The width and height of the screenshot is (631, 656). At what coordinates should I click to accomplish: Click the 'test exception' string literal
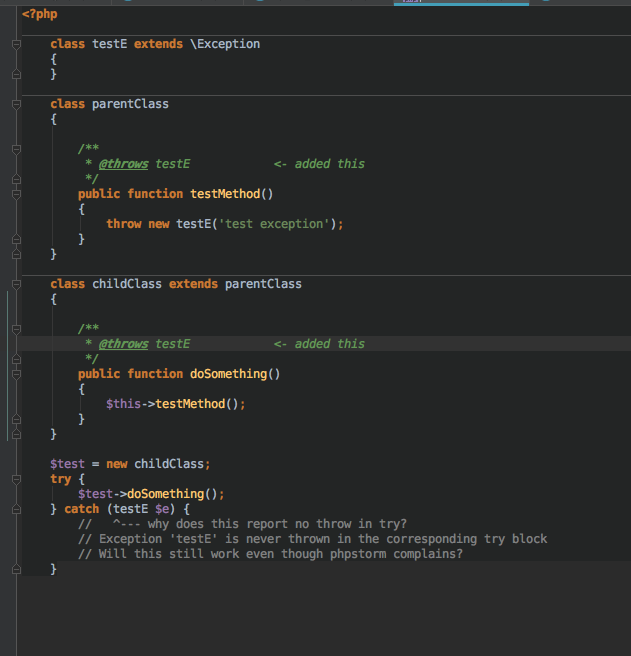tap(280, 224)
